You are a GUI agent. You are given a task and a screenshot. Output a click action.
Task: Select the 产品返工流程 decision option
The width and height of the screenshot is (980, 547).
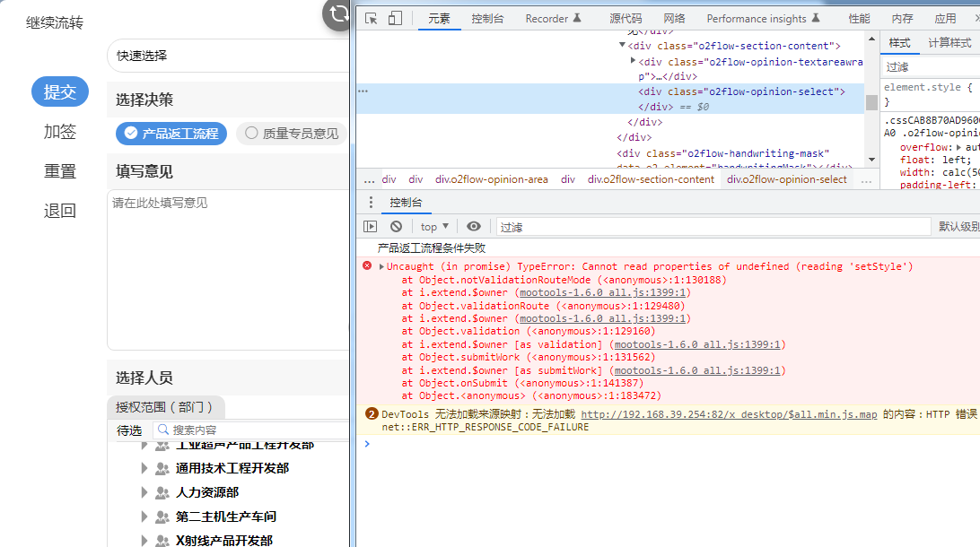[x=171, y=134]
